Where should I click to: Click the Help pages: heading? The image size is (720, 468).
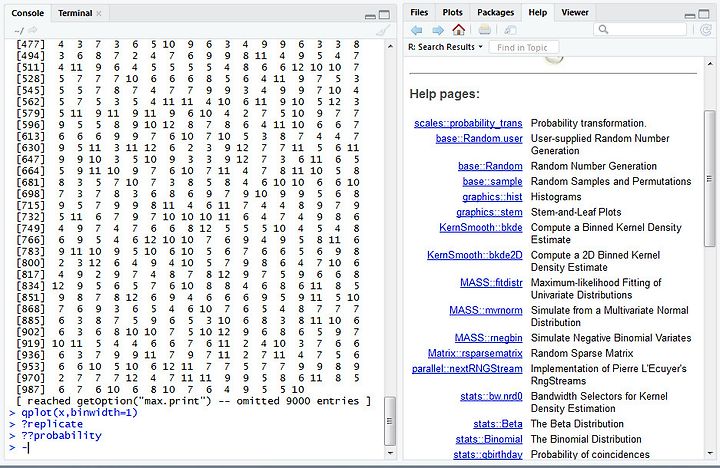pos(444,94)
